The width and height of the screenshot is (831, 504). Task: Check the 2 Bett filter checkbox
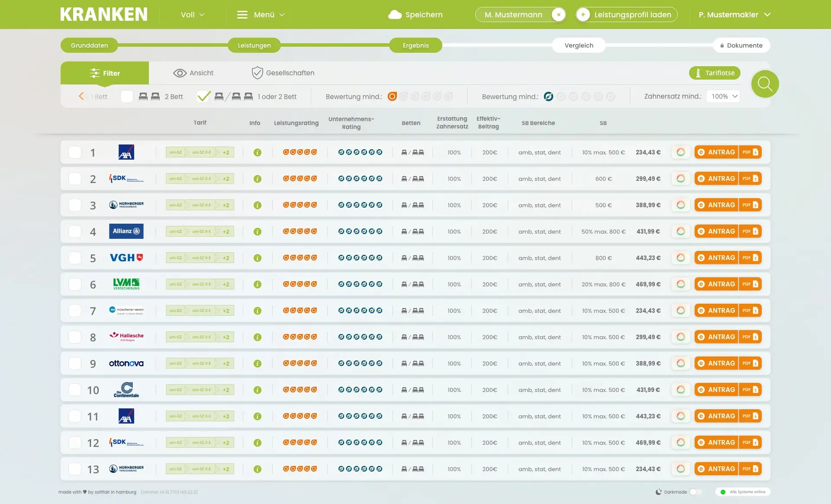click(x=127, y=96)
